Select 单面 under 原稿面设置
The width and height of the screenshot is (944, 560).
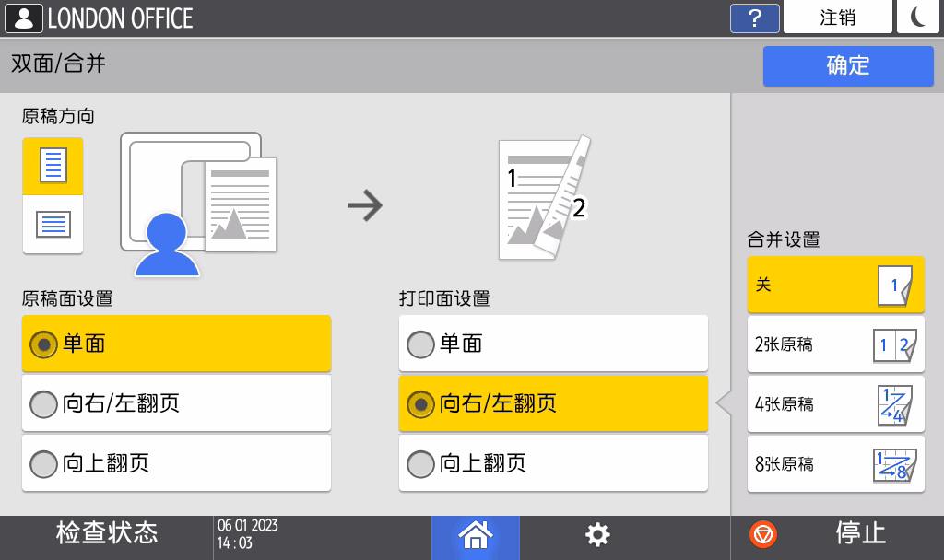pos(176,344)
